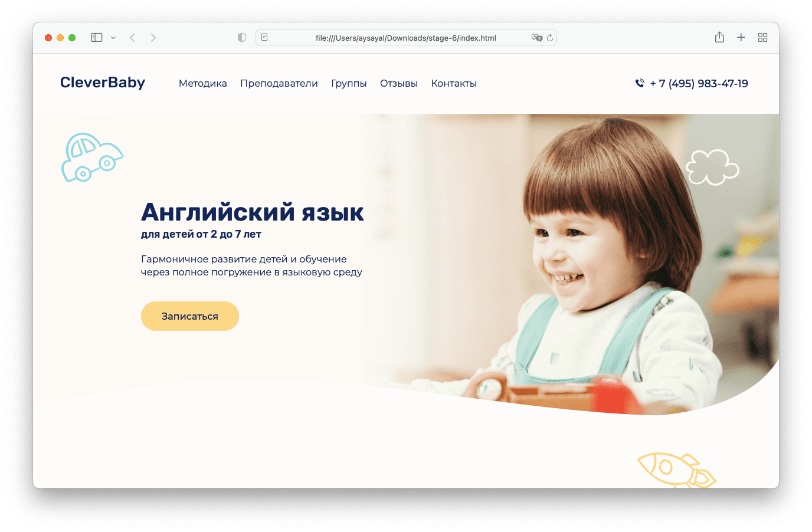
Task: Toggle the Safari sidebar
Action: click(96, 38)
